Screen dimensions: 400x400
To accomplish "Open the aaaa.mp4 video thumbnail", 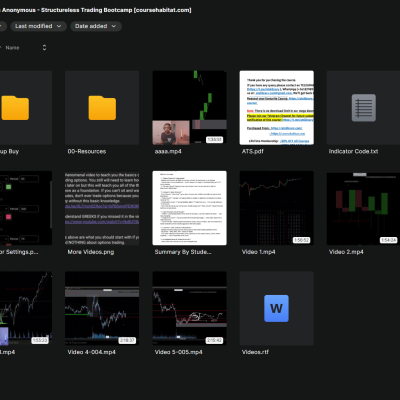I will click(189, 108).
